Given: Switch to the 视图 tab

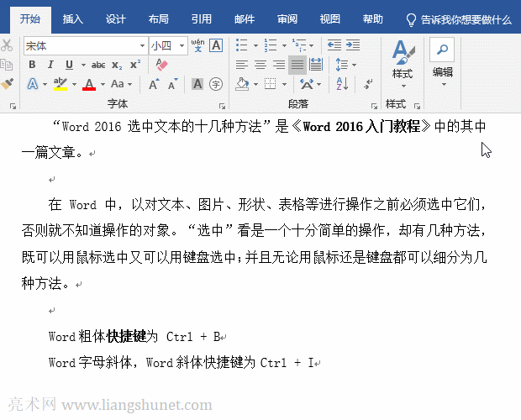Looking at the screenshot, I should coord(330,19).
